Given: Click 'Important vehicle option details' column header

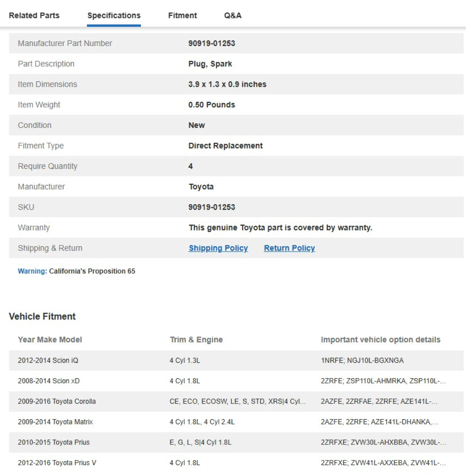Looking at the screenshot, I should (380, 340).
